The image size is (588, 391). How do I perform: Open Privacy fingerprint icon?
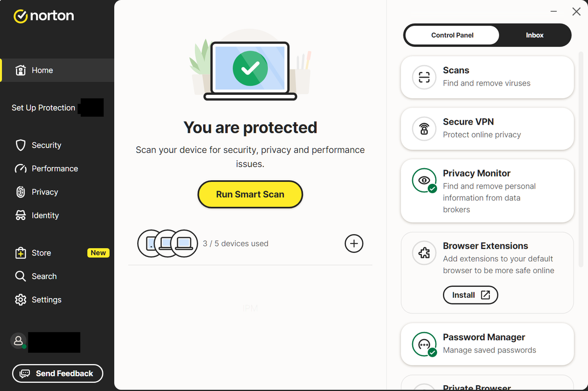[21, 192]
